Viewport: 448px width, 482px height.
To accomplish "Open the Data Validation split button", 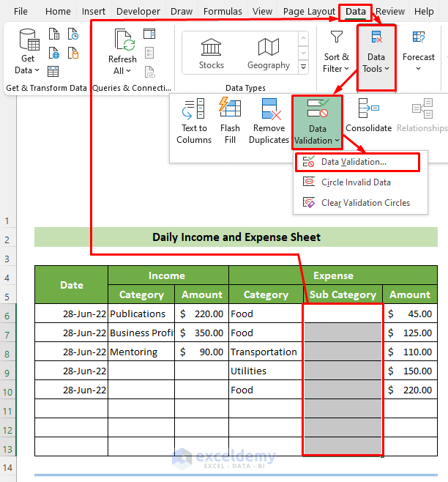I will [317, 122].
